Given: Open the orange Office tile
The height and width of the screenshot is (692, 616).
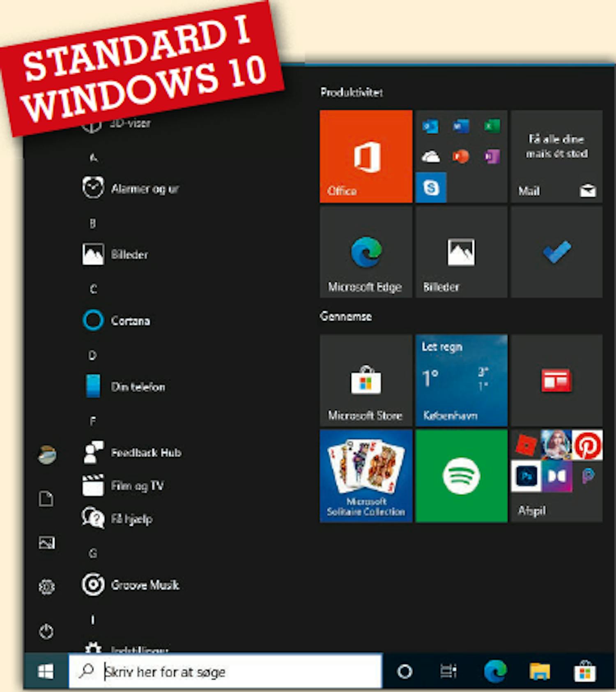Looking at the screenshot, I should point(366,156).
